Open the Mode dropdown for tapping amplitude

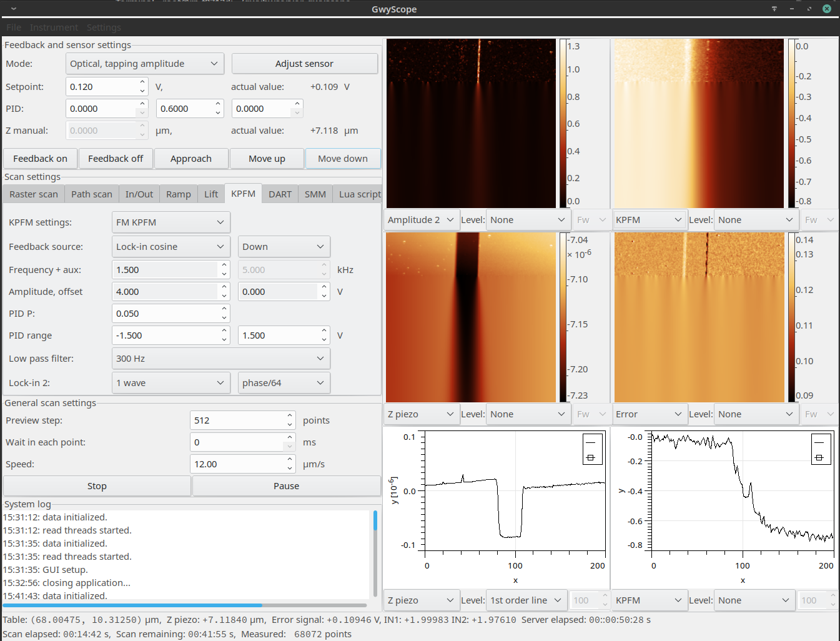145,64
